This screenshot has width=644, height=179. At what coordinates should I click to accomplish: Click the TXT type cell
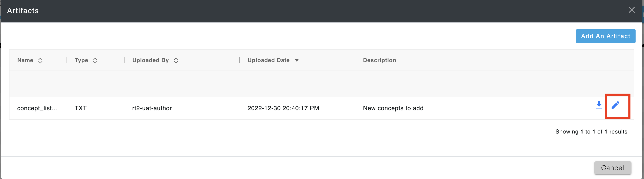[80, 108]
